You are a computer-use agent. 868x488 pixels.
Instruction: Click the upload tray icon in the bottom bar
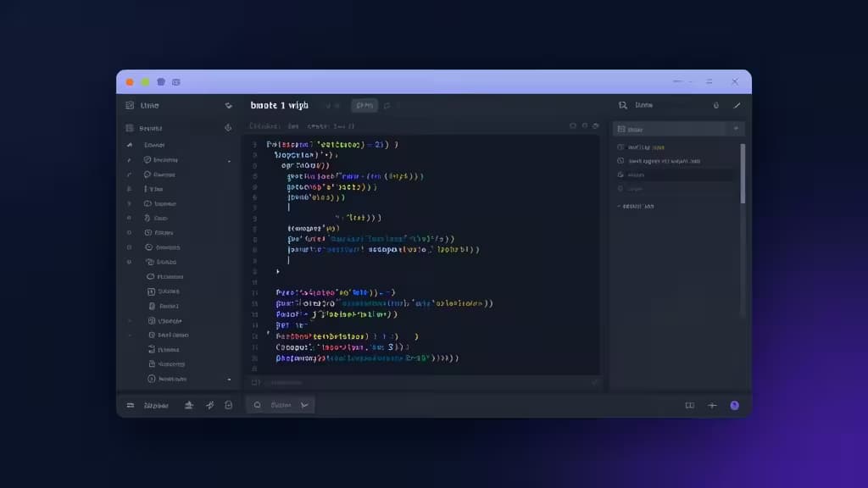189,406
